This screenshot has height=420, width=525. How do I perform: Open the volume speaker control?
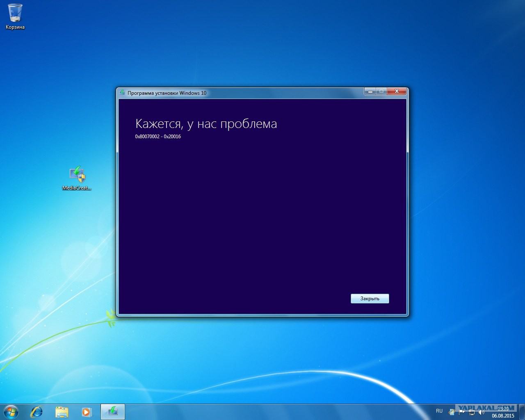coord(482,412)
